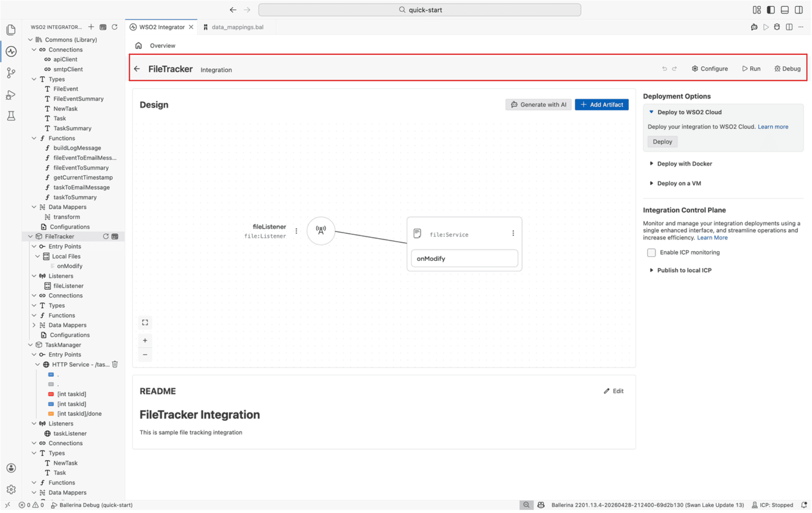Open the fileListener item under Listeners
Image resolution: width=812 pixels, height=513 pixels.
point(68,286)
